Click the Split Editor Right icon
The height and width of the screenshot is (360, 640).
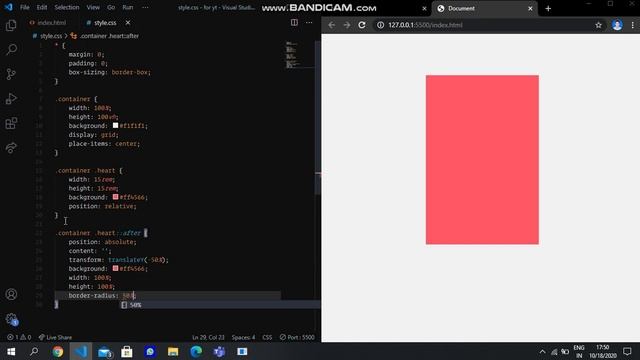pyautogui.click(x=294, y=22)
